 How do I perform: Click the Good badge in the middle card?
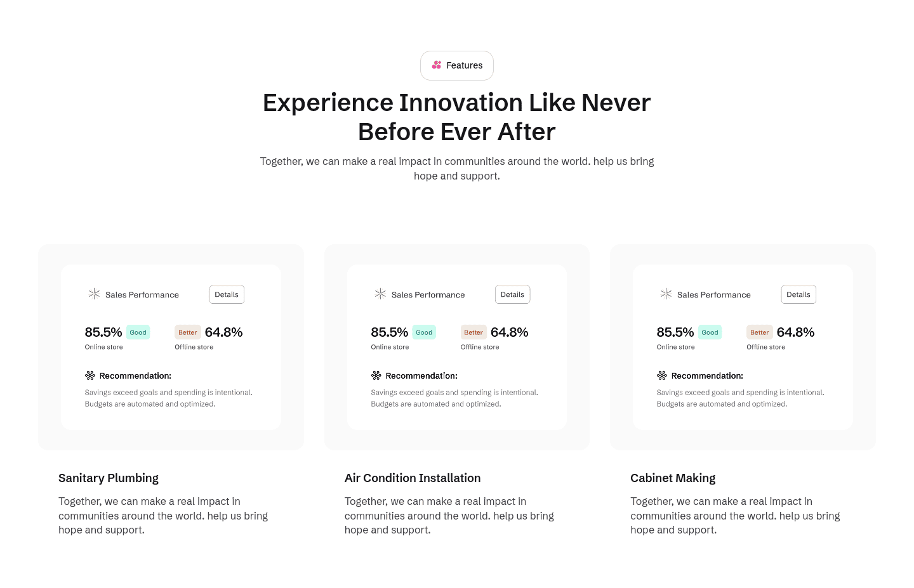click(x=424, y=332)
